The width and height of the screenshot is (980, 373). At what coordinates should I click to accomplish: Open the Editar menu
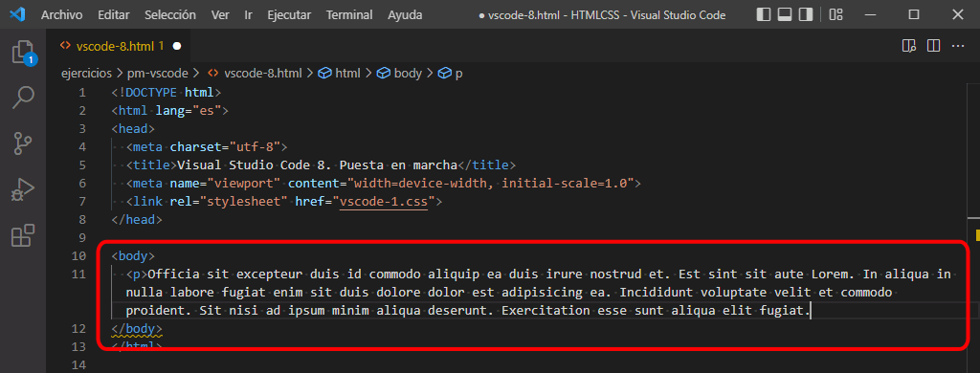tap(113, 14)
